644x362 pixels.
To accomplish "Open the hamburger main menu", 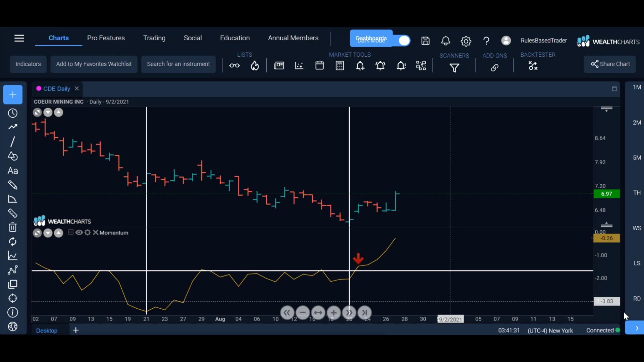I will pyautogui.click(x=19, y=38).
